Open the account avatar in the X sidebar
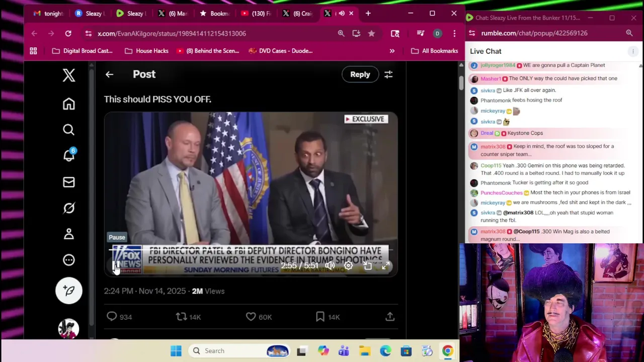 coord(69,328)
